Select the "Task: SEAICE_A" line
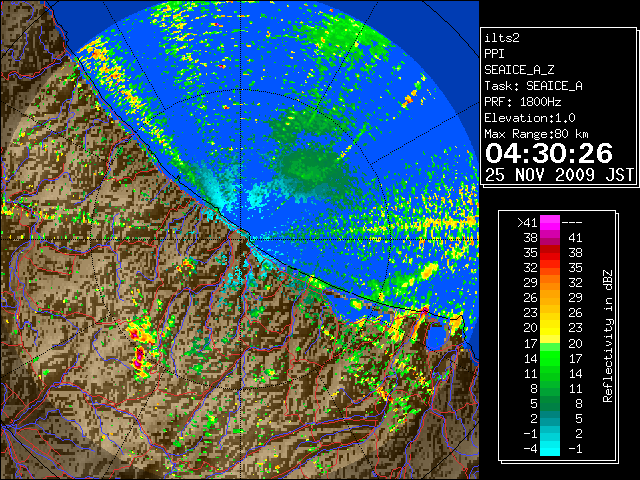 533,86
